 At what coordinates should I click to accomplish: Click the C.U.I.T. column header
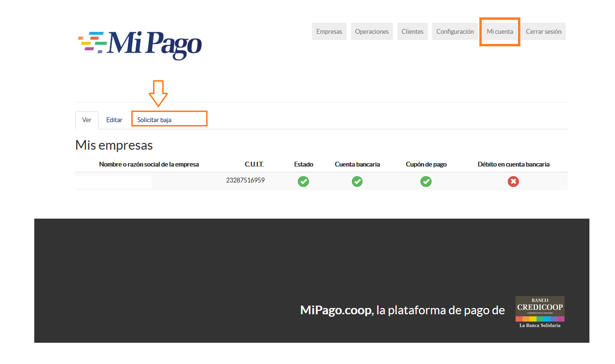coord(254,165)
